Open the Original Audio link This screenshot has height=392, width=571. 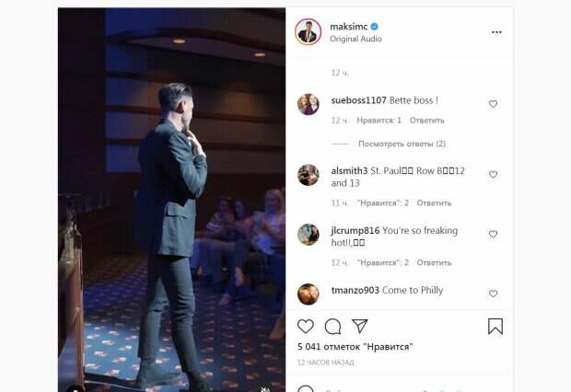coord(355,39)
